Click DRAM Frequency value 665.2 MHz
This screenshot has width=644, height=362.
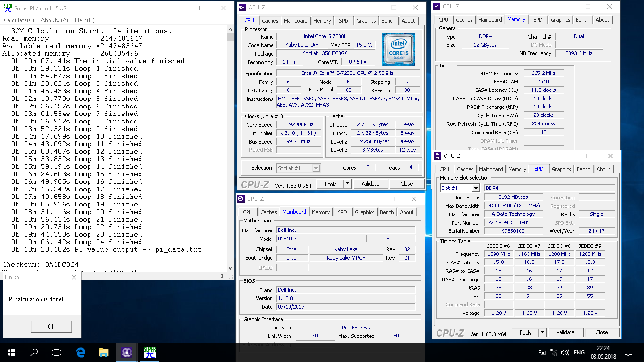click(x=543, y=74)
